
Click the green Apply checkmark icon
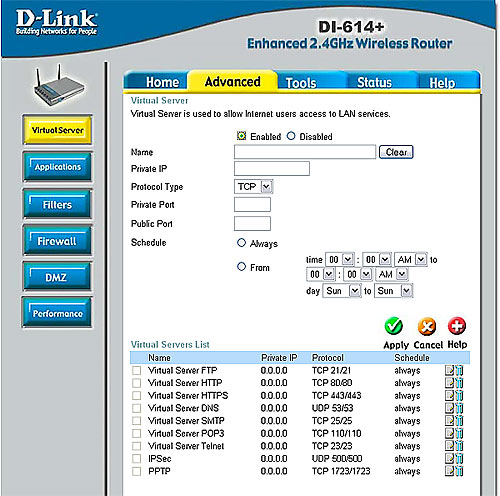(x=394, y=326)
